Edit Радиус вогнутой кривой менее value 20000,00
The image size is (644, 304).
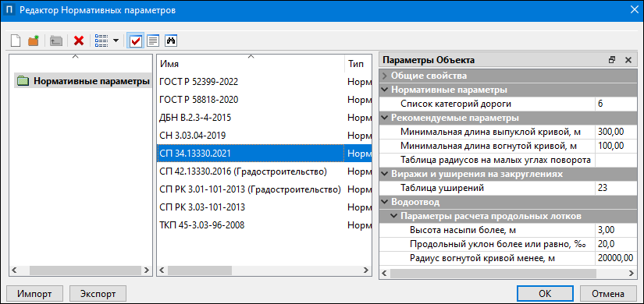615,258
